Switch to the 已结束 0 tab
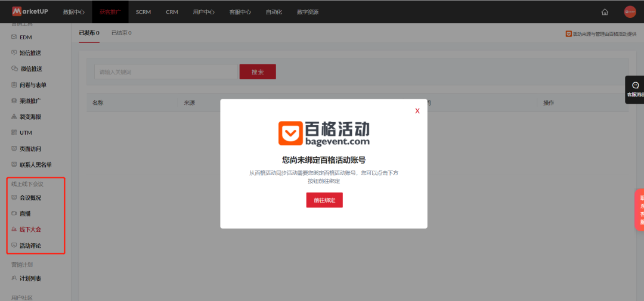This screenshot has width=644, height=301. point(122,33)
